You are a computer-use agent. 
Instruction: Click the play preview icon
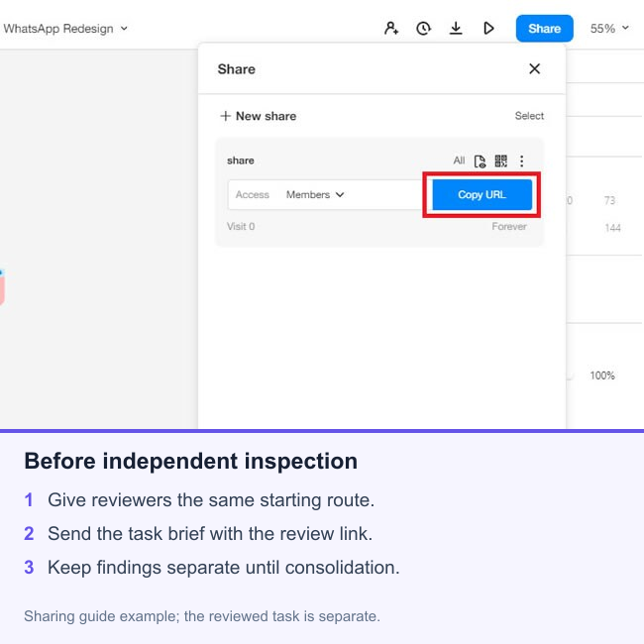tap(488, 29)
